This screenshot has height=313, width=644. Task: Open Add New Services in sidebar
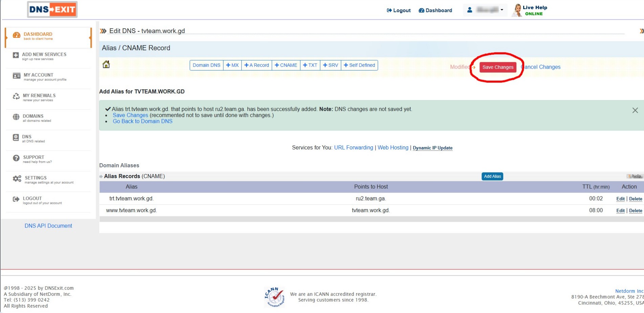(x=44, y=56)
